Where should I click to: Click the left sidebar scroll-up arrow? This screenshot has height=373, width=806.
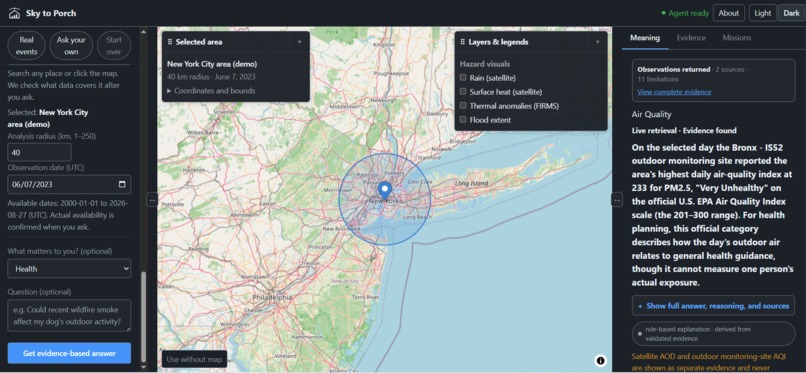click(x=143, y=32)
